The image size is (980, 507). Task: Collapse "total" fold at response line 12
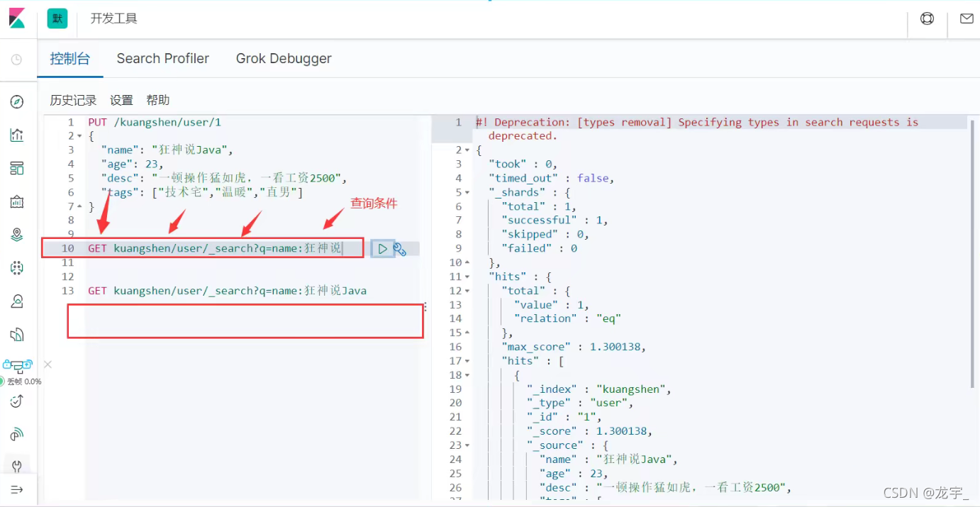[467, 291]
